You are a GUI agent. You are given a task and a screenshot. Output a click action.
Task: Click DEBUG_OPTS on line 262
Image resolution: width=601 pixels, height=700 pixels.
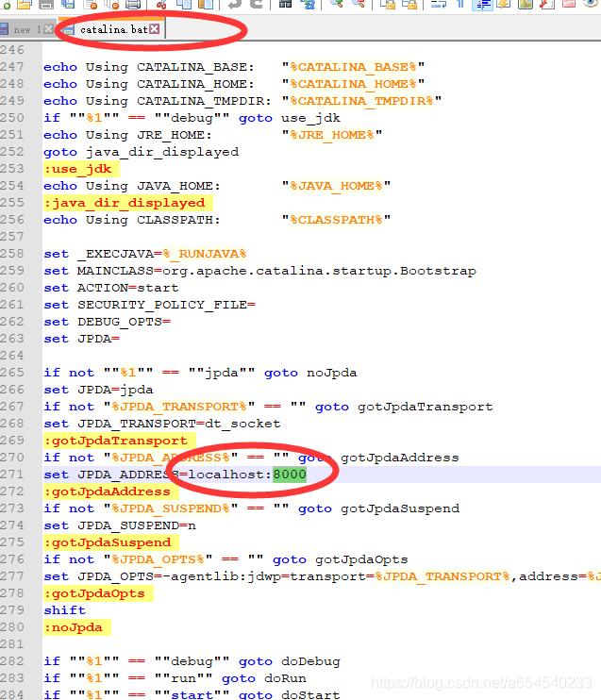pos(120,322)
